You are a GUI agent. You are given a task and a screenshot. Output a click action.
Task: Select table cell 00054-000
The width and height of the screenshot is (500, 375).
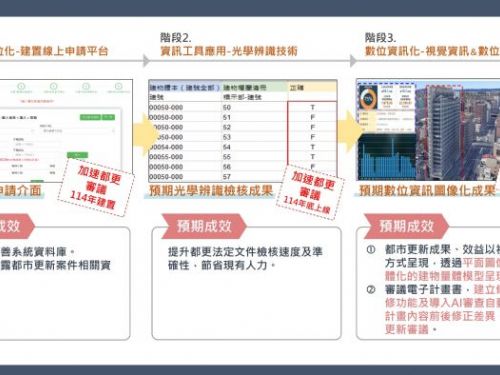pyautogui.click(x=166, y=147)
